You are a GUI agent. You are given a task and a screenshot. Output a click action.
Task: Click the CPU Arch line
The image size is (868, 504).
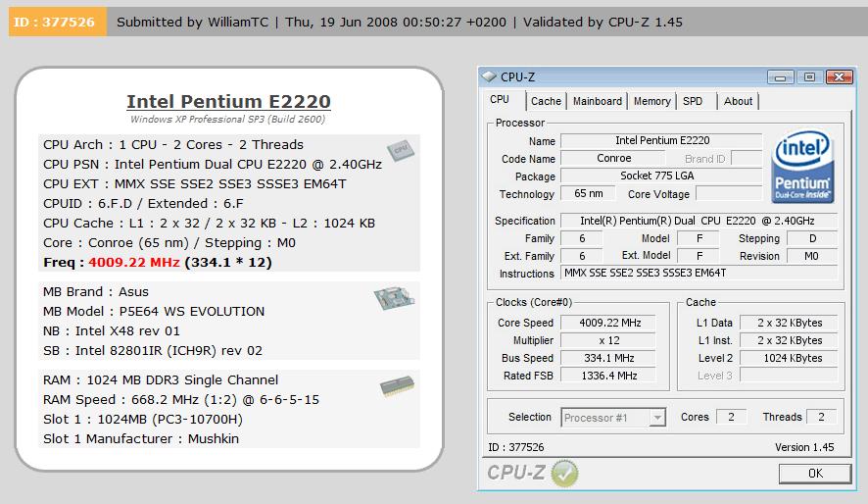click(173, 144)
